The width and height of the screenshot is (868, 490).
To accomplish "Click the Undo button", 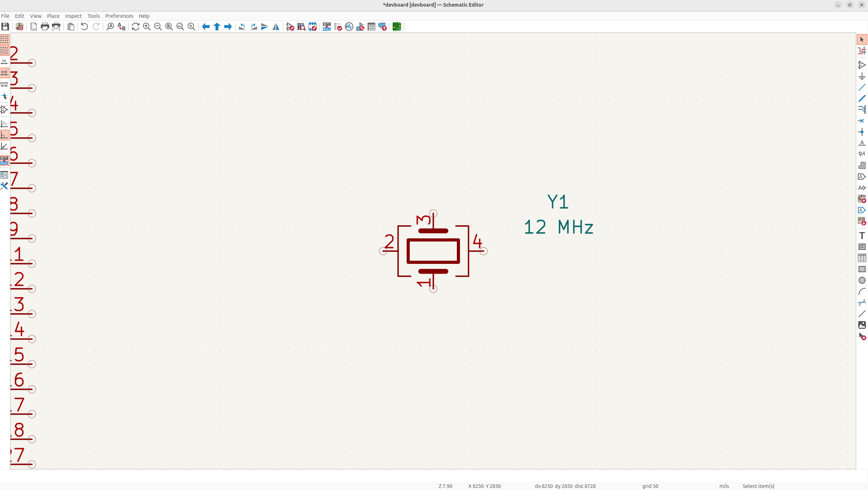I will [x=84, y=27].
